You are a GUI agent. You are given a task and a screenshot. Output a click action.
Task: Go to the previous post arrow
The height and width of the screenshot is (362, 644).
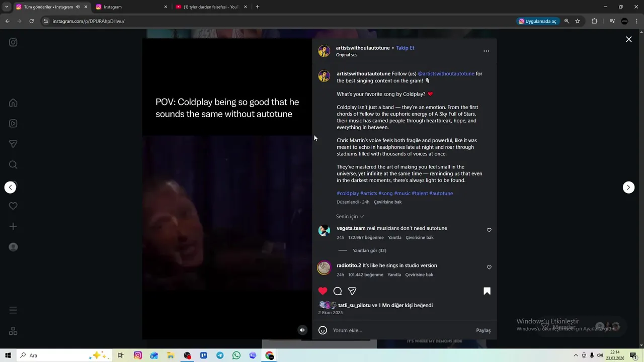[x=11, y=187]
